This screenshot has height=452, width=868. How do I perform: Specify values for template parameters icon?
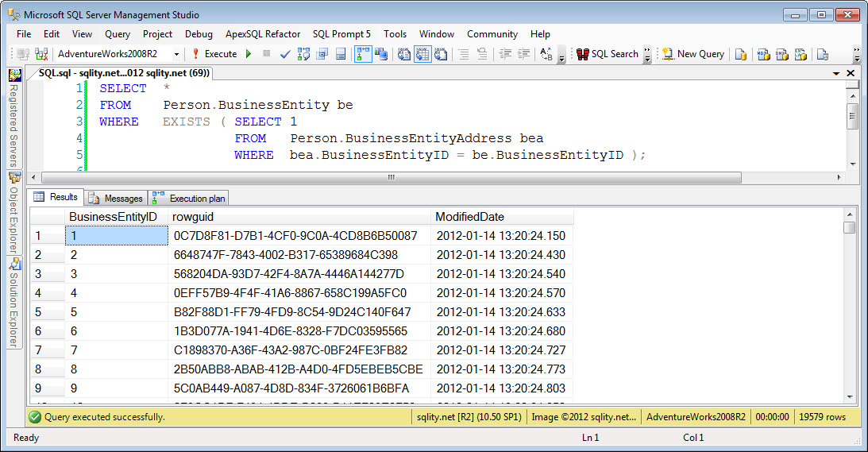(546, 54)
